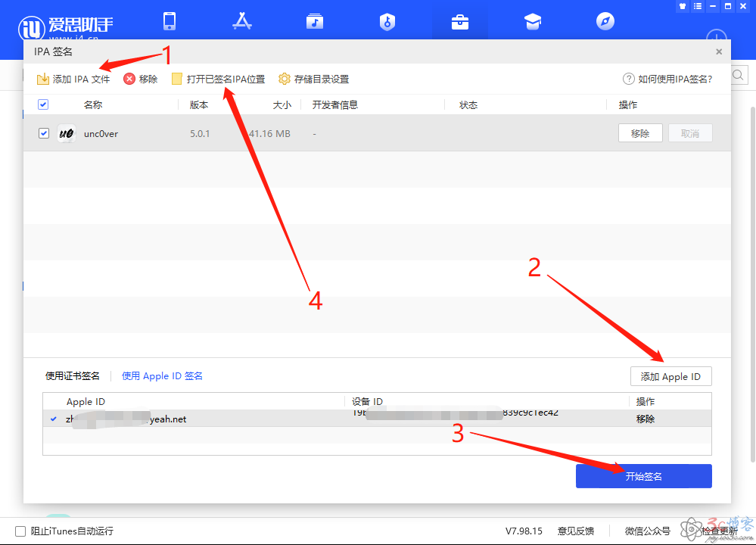Viewport: 756px width, 545px height.
Task: Close the IPA signing dialog
Action: 719,51
